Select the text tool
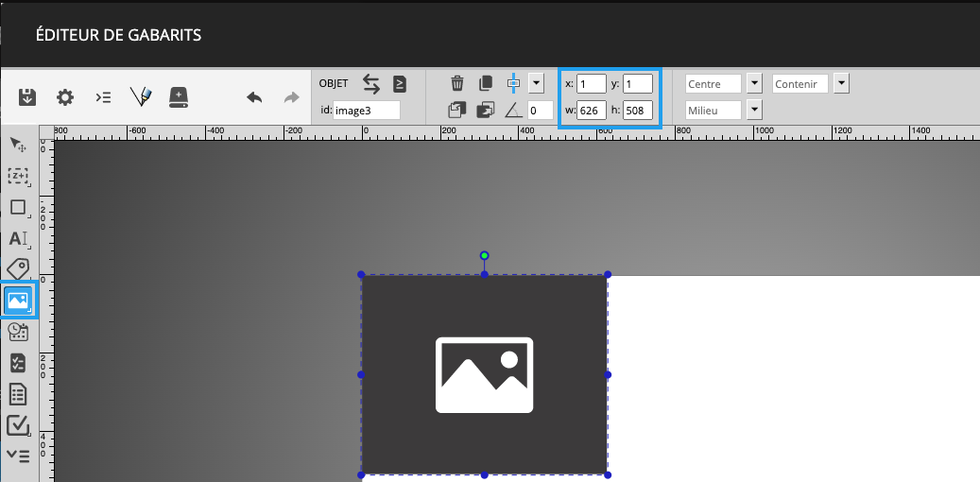Image resolution: width=980 pixels, height=482 pixels. [x=18, y=239]
